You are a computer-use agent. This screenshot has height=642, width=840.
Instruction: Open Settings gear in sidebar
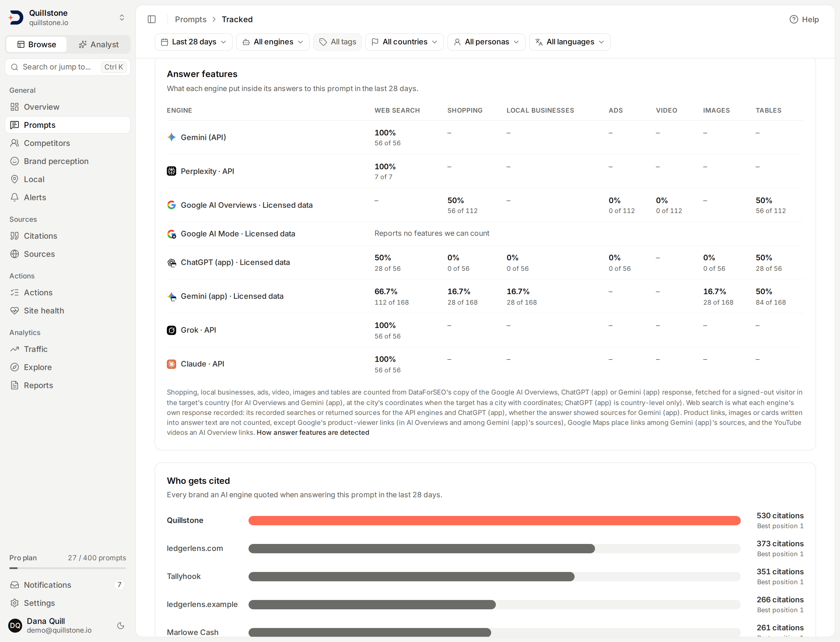click(68, 603)
